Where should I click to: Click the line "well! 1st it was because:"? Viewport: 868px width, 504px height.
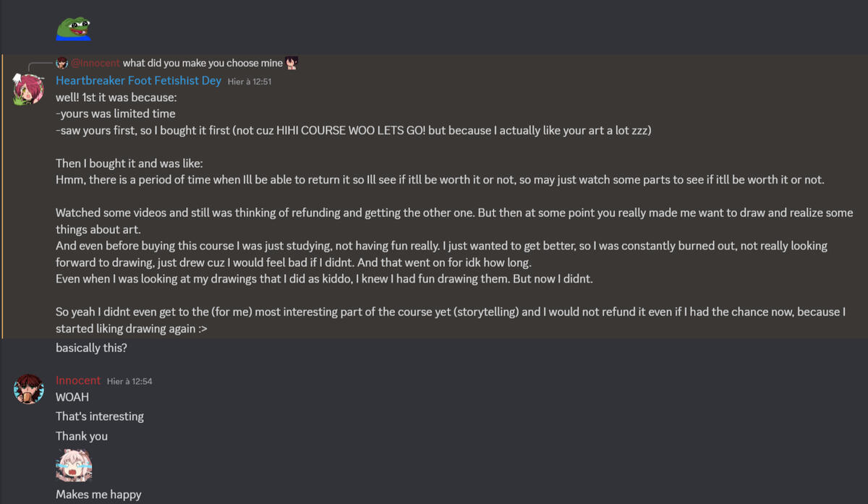click(116, 97)
